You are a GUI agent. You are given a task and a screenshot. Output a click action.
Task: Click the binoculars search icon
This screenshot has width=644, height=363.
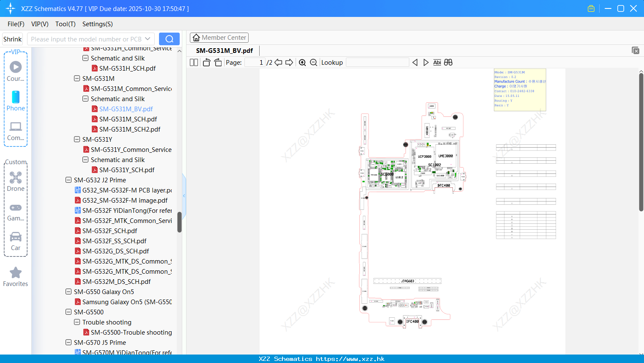(x=448, y=63)
